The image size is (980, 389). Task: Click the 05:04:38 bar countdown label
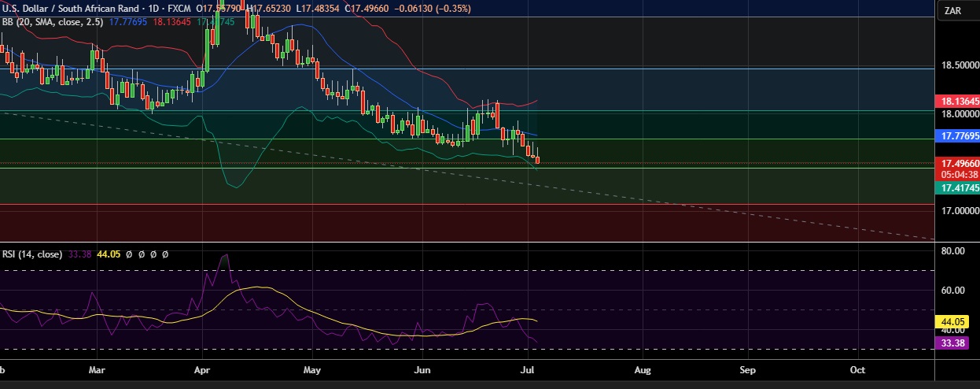tap(958, 175)
